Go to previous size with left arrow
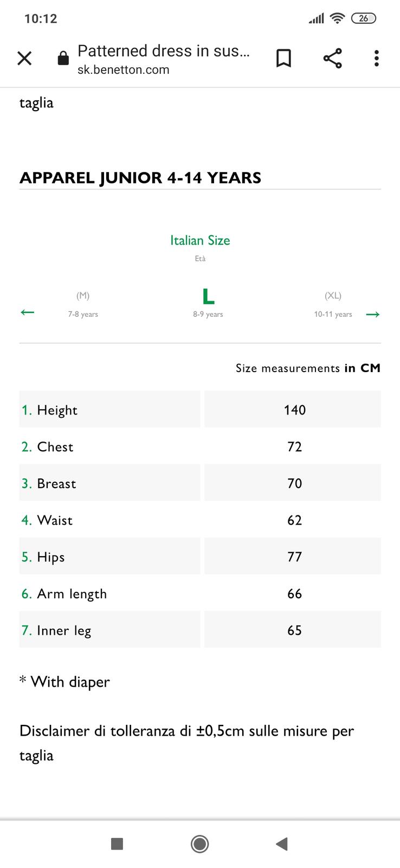The height and width of the screenshot is (868, 400). [27, 312]
